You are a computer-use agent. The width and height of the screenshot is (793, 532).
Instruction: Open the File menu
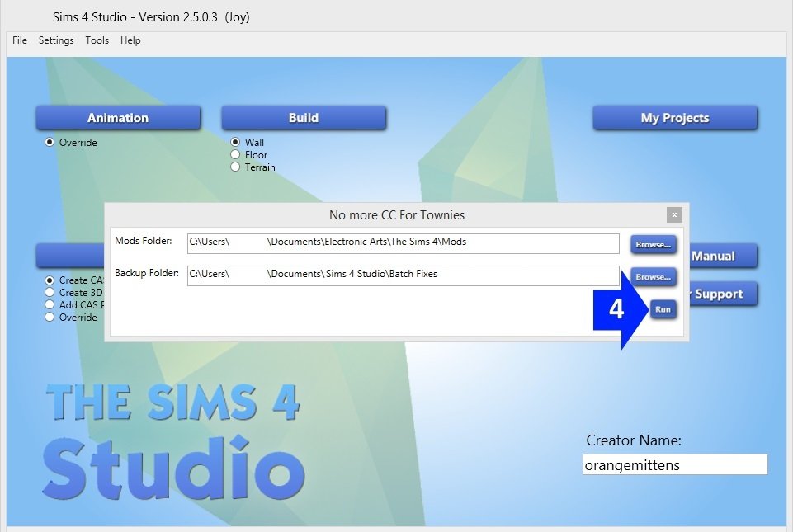20,40
